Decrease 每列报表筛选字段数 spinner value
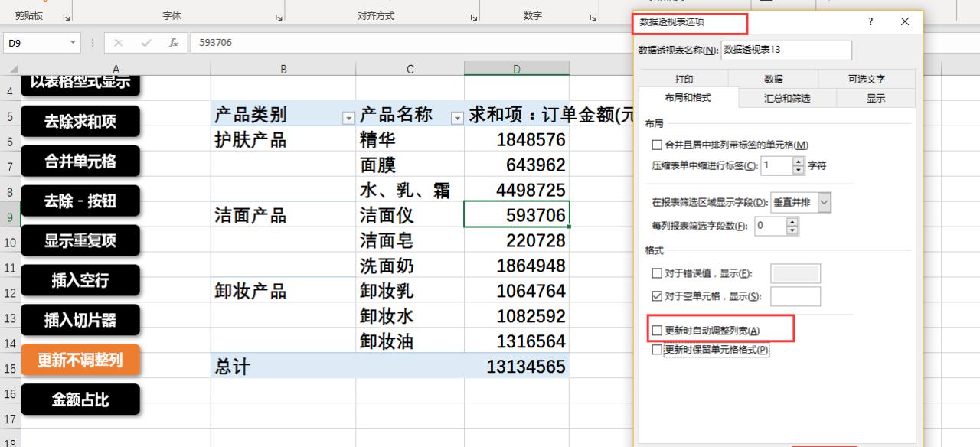The width and height of the screenshot is (980, 447). (792, 230)
